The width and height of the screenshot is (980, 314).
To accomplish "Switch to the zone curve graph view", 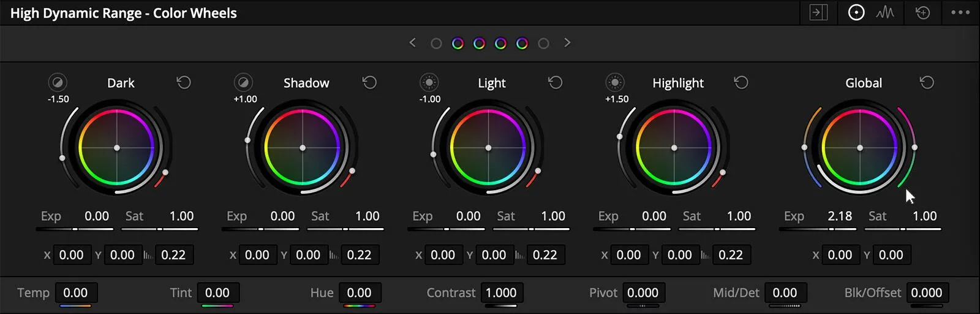I will pos(885,12).
